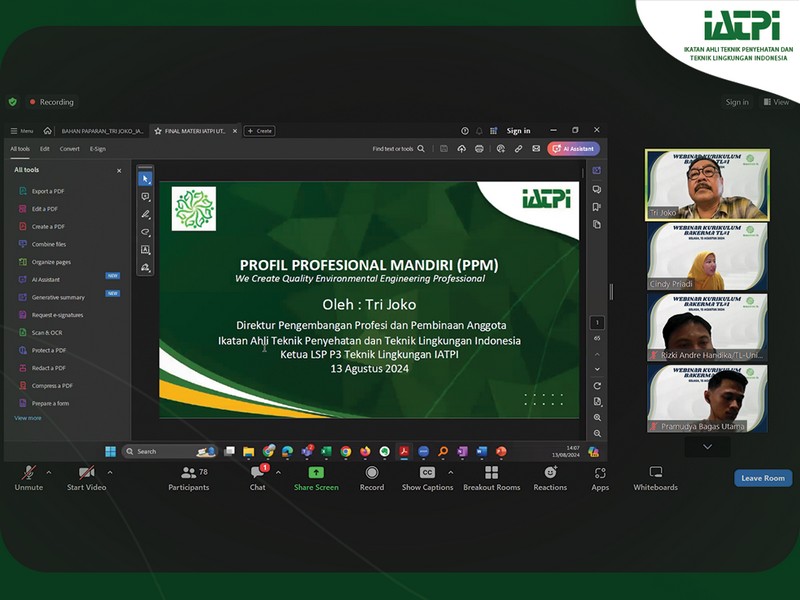The width and height of the screenshot is (800, 600).
Task: Click the rotate page icon
Action: (x=597, y=386)
